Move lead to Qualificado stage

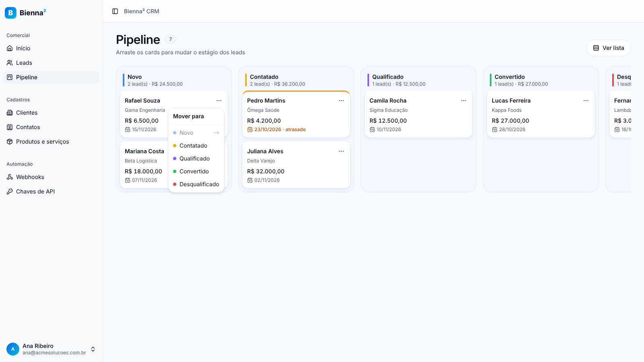point(196,158)
